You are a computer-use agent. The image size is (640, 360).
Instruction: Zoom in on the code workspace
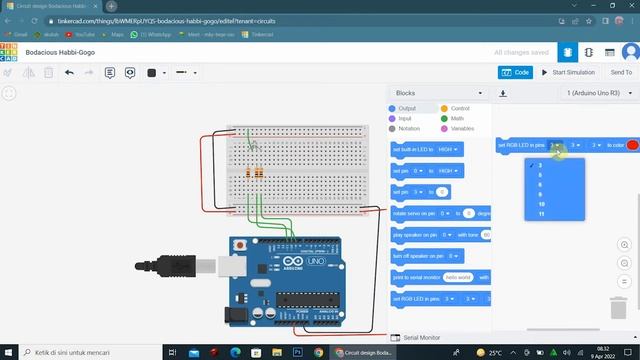coord(624,245)
